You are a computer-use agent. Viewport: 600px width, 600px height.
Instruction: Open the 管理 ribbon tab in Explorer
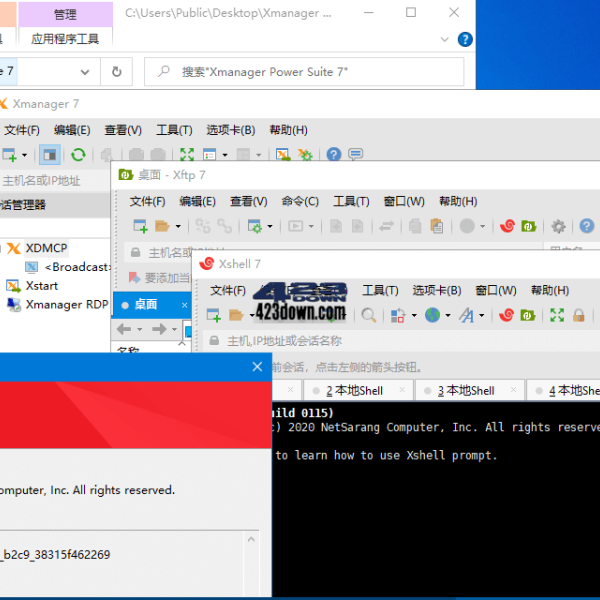click(x=65, y=15)
